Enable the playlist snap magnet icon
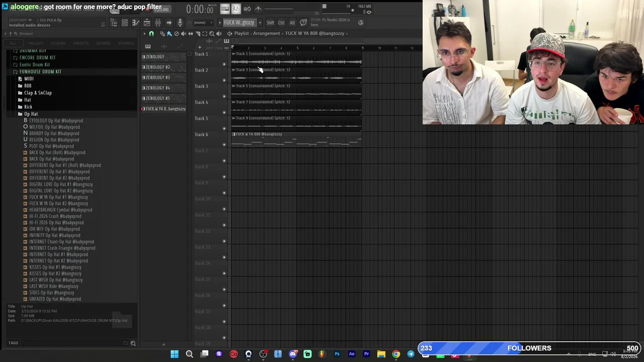Image resolution: width=644 pixels, height=362 pixels. point(151,34)
